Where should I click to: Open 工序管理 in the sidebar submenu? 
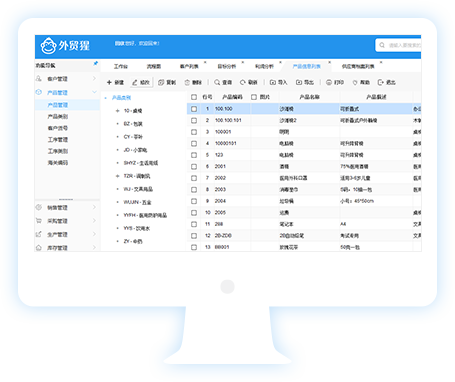click(58, 140)
